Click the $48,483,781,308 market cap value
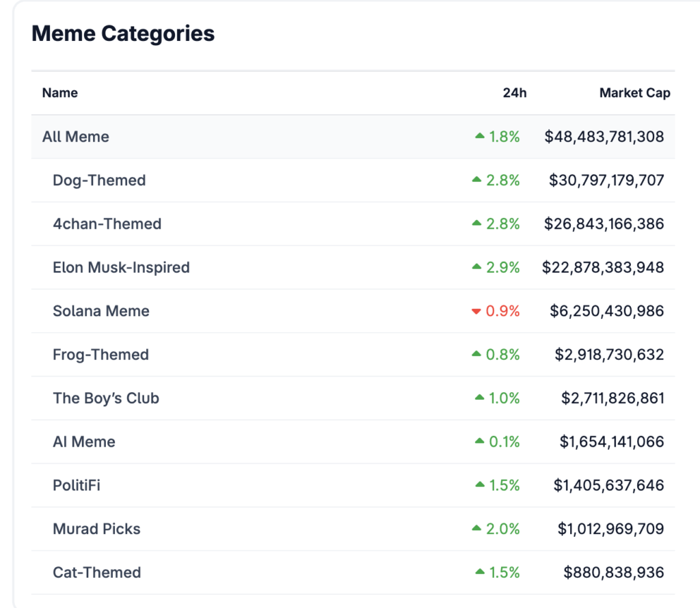 click(604, 137)
